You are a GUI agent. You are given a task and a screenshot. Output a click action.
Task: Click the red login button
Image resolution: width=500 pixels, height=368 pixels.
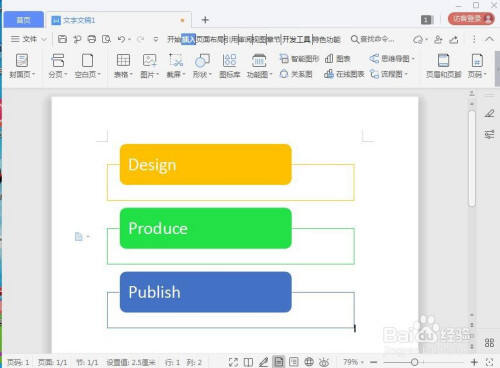pos(471,19)
